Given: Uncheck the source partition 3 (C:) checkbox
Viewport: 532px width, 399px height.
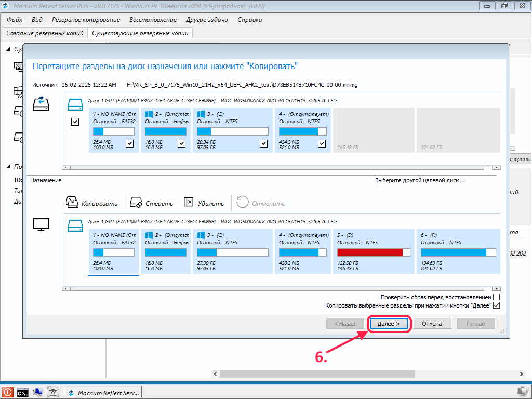Looking at the screenshot, I should point(263,144).
